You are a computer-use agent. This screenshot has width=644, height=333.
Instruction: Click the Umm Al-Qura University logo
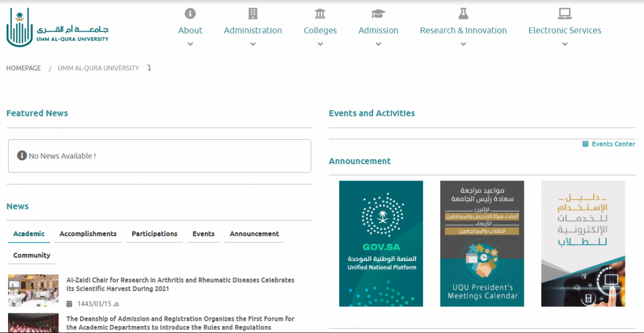(57, 29)
